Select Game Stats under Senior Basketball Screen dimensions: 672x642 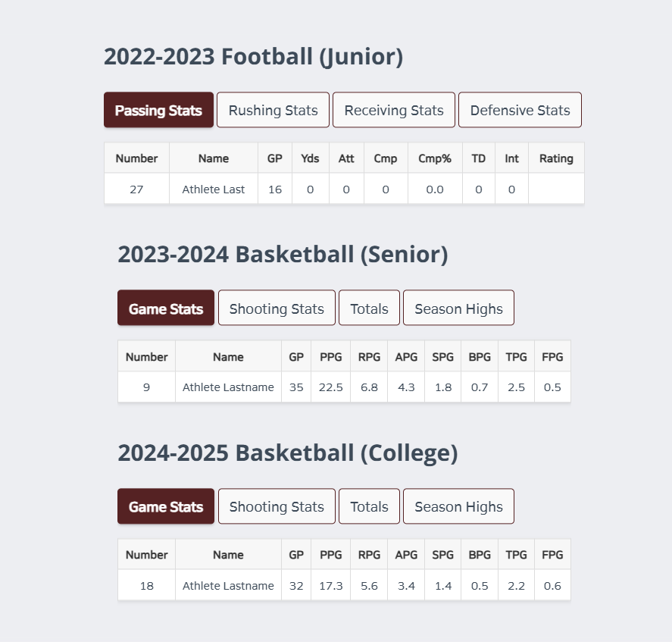pos(166,308)
